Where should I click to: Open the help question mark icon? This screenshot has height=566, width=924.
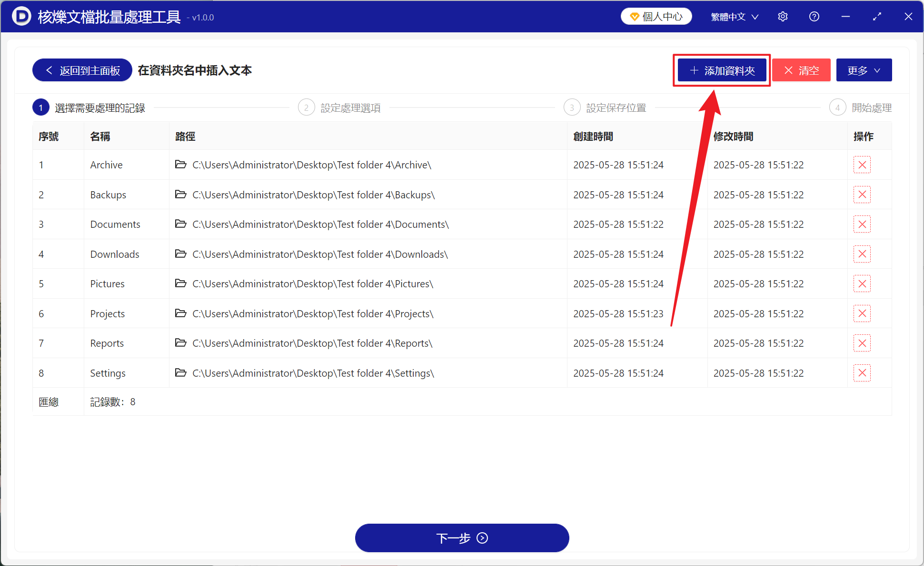814,17
